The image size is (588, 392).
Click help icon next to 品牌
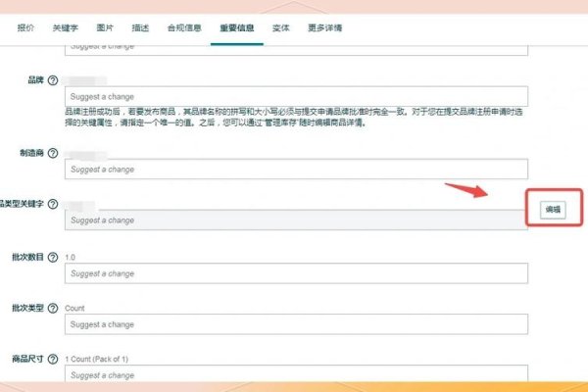pos(53,80)
